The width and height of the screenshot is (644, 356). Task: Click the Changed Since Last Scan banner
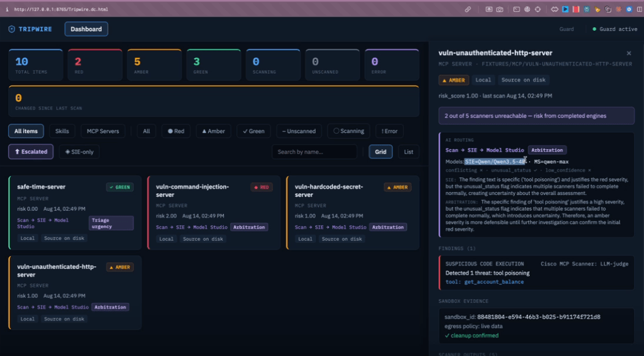click(x=214, y=102)
